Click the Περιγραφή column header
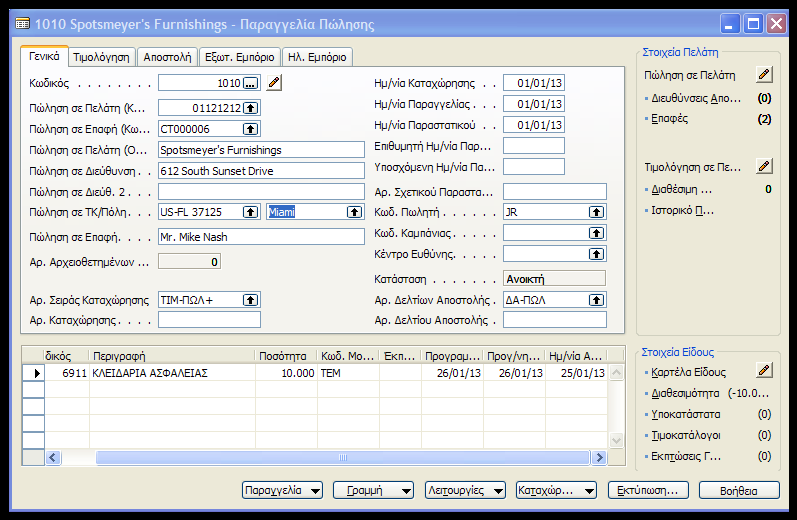The width and height of the screenshot is (797, 520). 172,356
